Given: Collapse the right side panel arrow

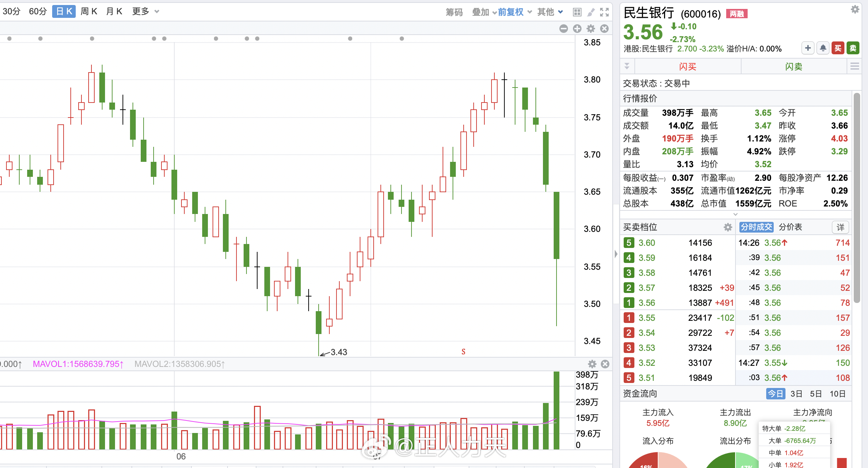Looking at the screenshot, I should point(616,254).
